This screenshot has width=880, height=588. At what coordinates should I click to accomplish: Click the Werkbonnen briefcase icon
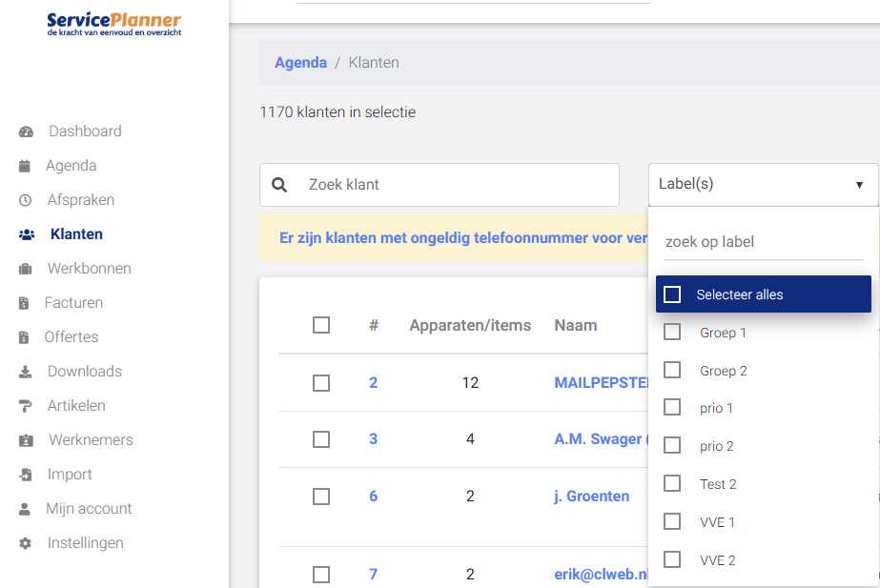coord(26,269)
